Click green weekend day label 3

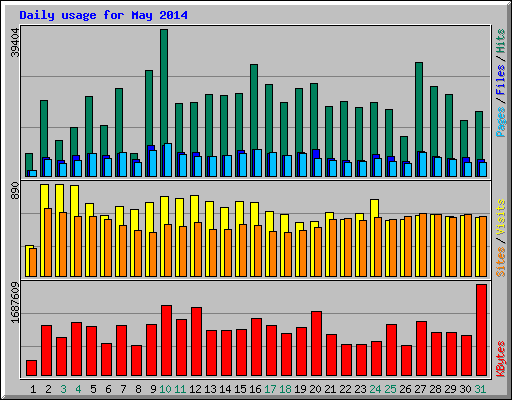pos(63,389)
